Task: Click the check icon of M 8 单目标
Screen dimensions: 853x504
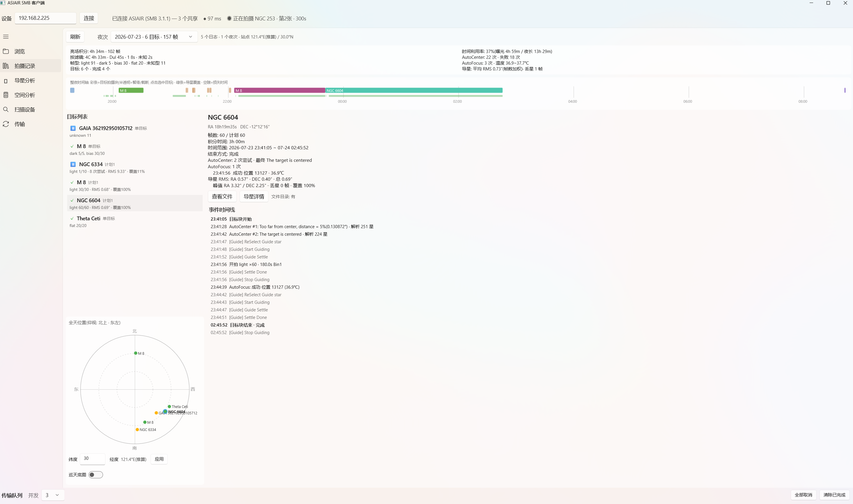Action: (72, 146)
